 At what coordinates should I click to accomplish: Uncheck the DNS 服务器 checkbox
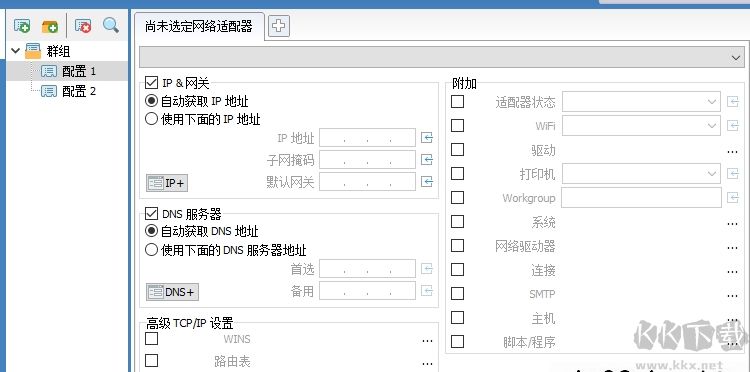click(x=152, y=213)
